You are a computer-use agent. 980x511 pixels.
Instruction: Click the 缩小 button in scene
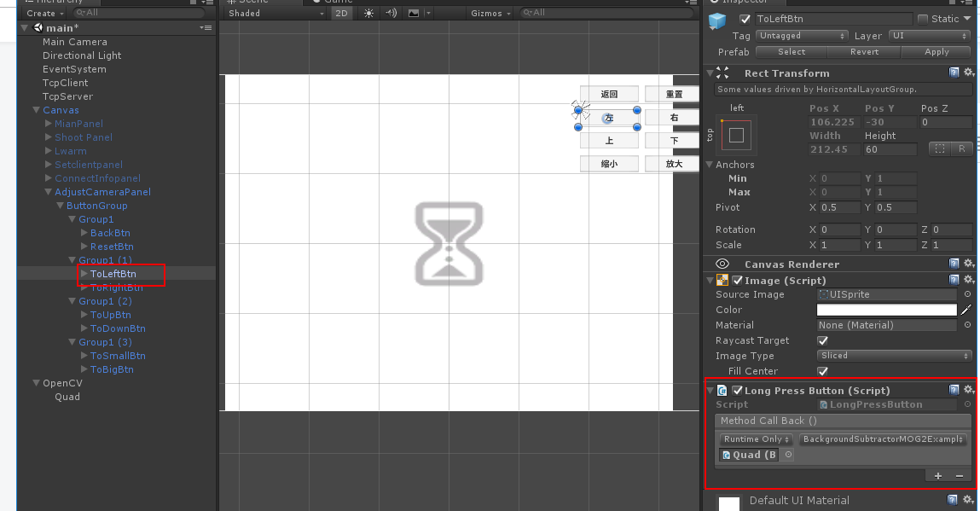pyautogui.click(x=609, y=164)
